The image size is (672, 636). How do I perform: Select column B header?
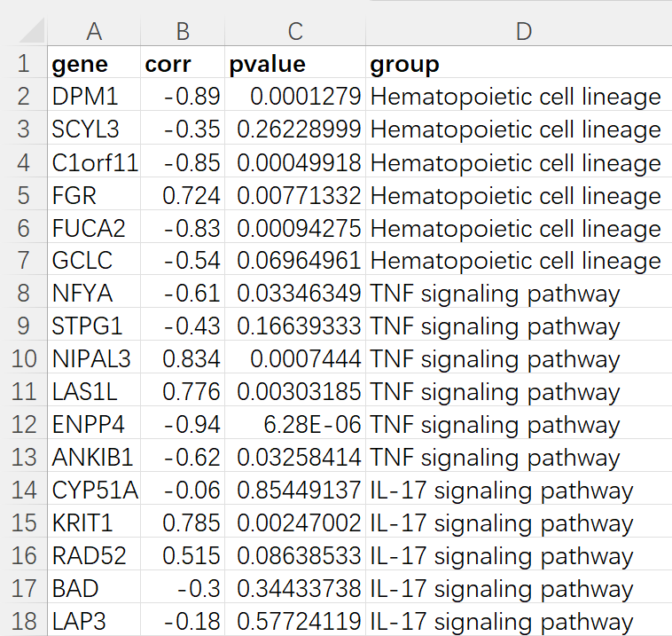pos(183,32)
